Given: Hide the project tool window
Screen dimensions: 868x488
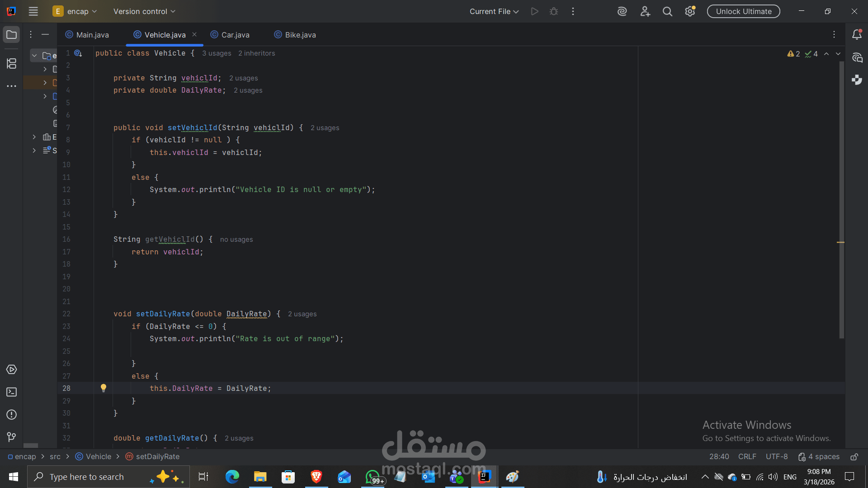Looking at the screenshot, I should point(45,34).
